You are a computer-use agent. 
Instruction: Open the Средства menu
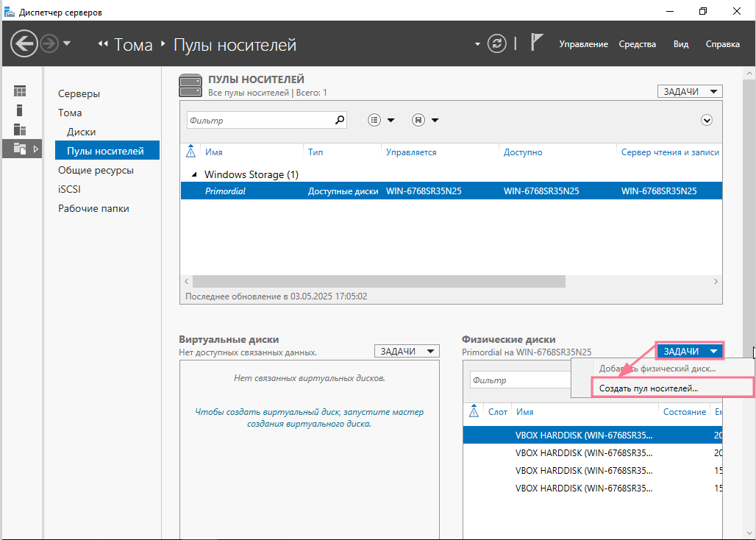point(637,44)
